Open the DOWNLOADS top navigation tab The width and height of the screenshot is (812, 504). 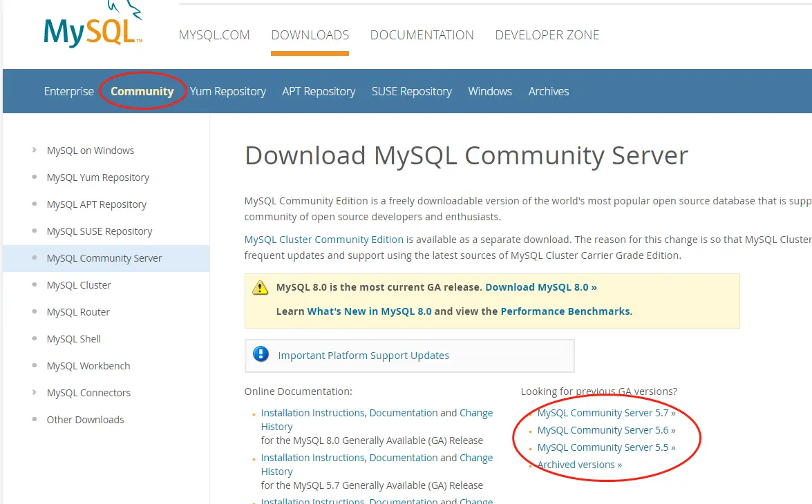pos(310,35)
